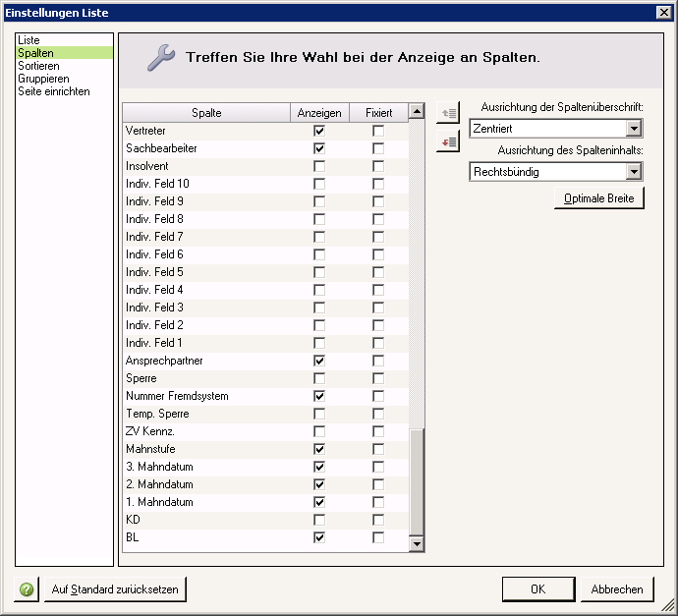This screenshot has width=678, height=616.
Task: Select the Mahnstufe row text
Action: pyautogui.click(x=150, y=449)
